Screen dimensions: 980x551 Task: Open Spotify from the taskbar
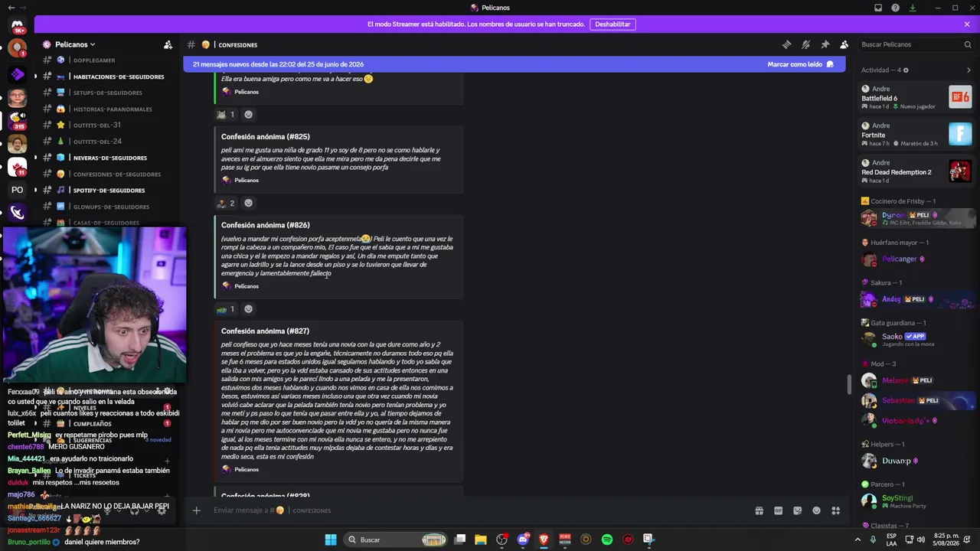coord(607,540)
